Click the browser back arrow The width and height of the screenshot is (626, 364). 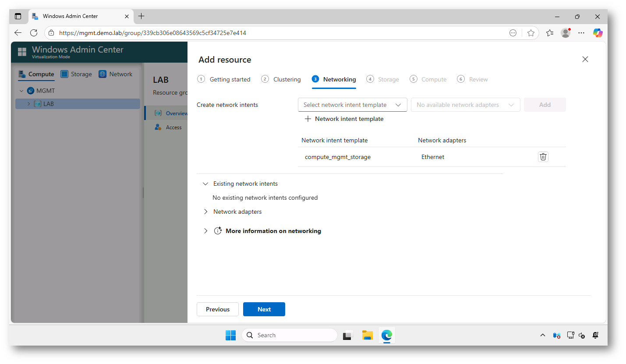pos(18,33)
